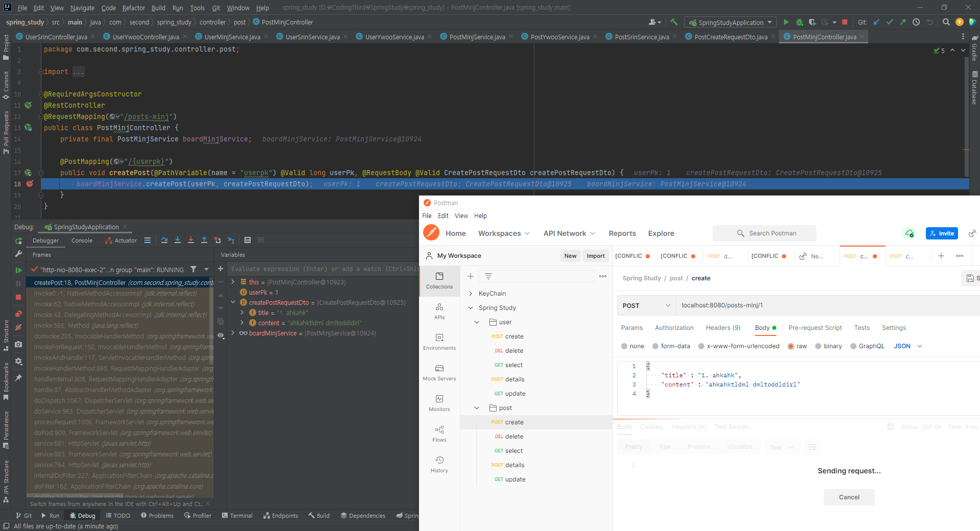Click Mute Breakpoints icon in debug sidebar
The width and height of the screenshot is (980, 531).
point(18,327)
